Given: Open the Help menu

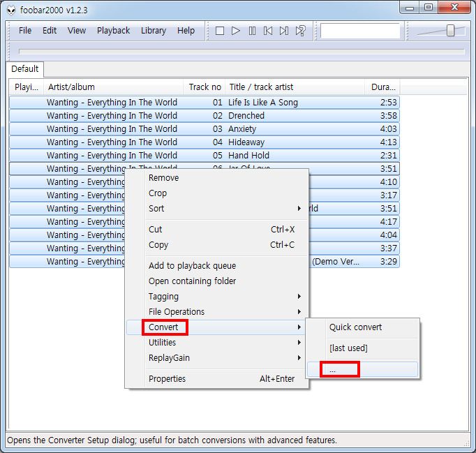Looking at the screenshot, I should [186, 30].
